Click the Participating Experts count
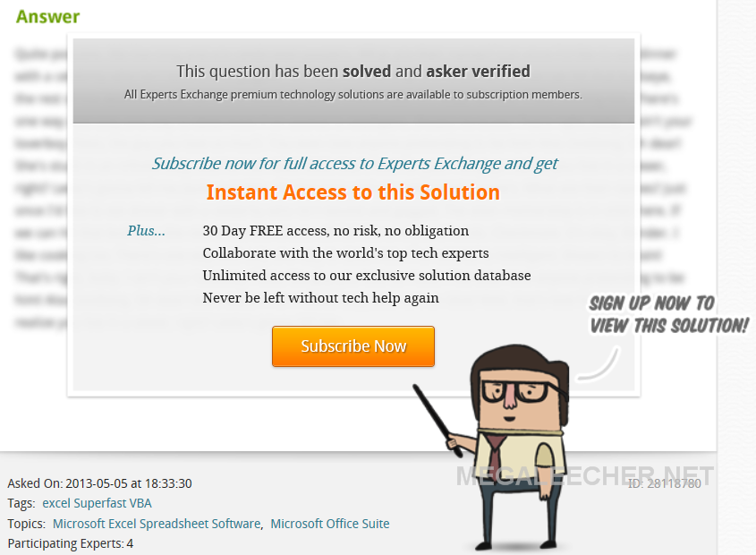This screenshot has width=756, height=555. pyautogui.click(x=71, y=543)
